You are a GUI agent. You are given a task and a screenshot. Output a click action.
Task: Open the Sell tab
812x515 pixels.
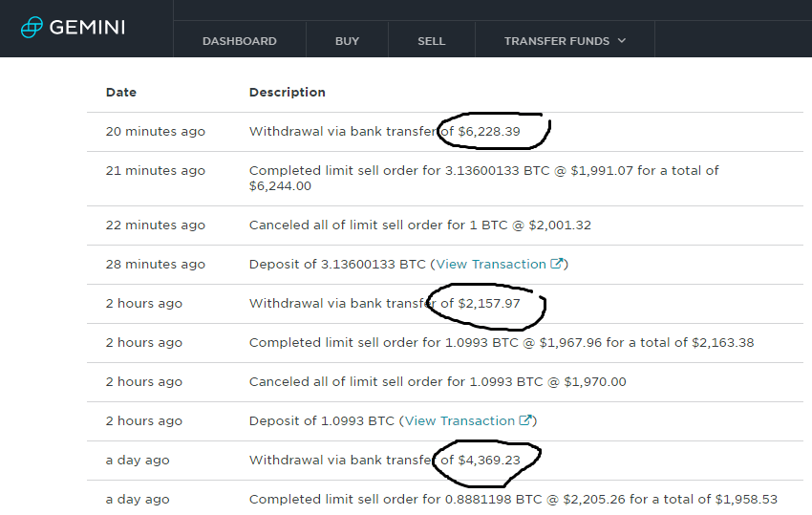432,41
